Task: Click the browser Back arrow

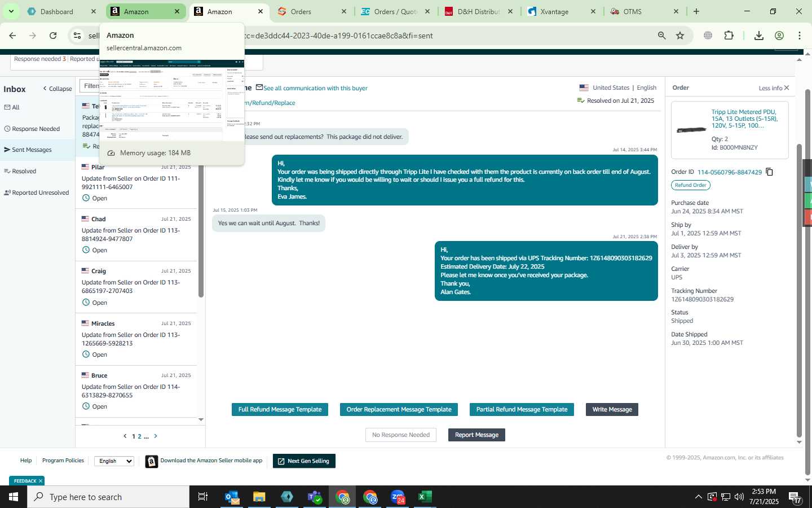Action: click(12, 36)
